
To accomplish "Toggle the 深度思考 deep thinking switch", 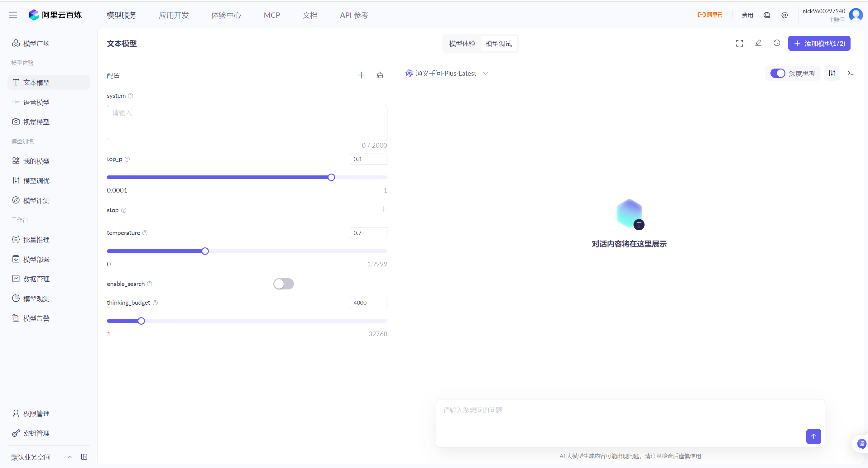I will pyautogui.click(x=777, y=74).
